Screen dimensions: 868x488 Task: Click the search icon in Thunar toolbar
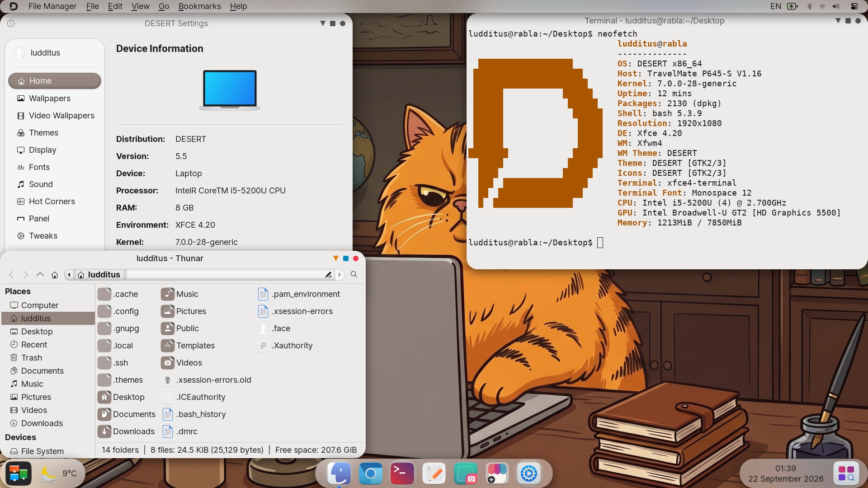click(354, 275)
